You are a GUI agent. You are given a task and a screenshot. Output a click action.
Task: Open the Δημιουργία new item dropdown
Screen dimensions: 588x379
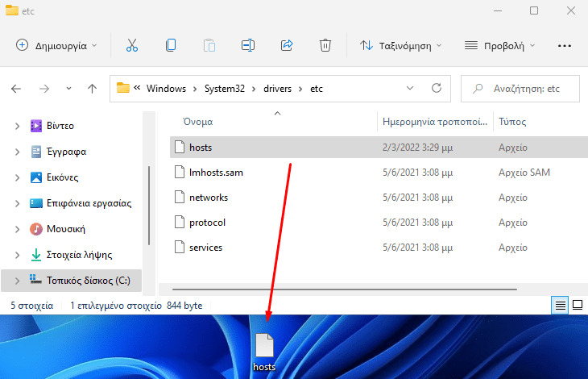click(x=56, y=46)
